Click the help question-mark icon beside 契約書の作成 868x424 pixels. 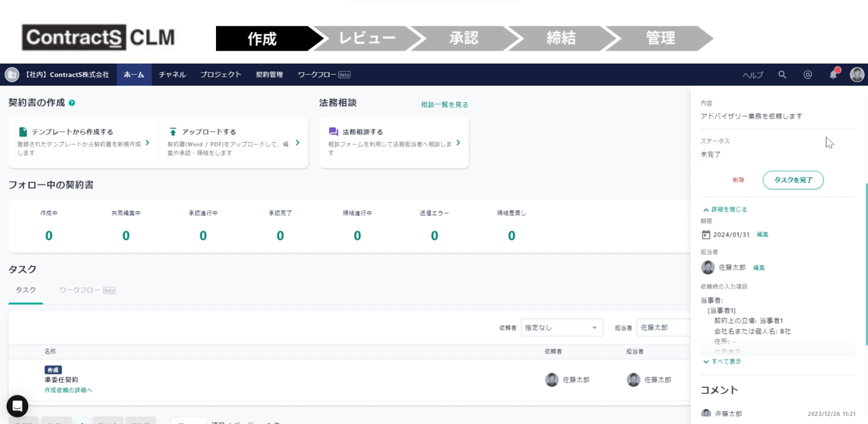tap(72, 103)
